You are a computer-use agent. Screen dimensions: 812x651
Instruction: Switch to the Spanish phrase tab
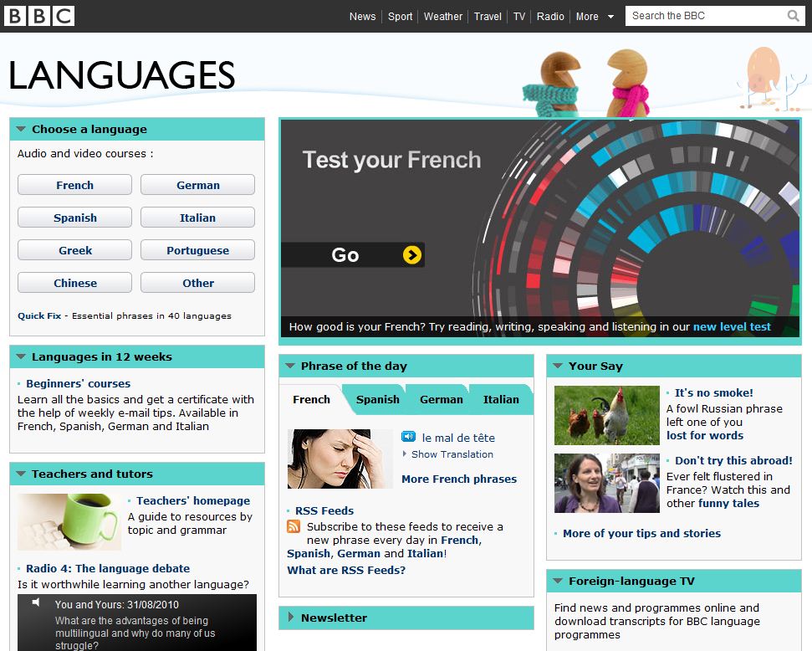click(x=377, y=400)
